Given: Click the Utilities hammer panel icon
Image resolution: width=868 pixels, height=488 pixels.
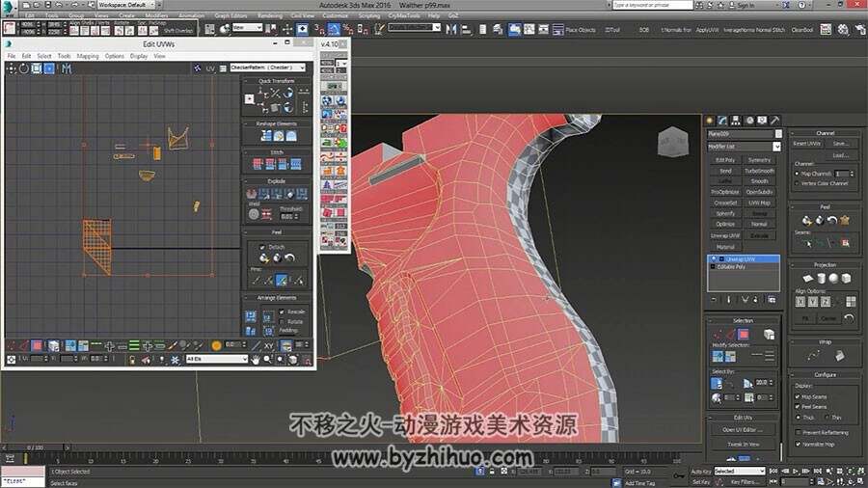Looking at the screenshot, I should tap(775, 121).
